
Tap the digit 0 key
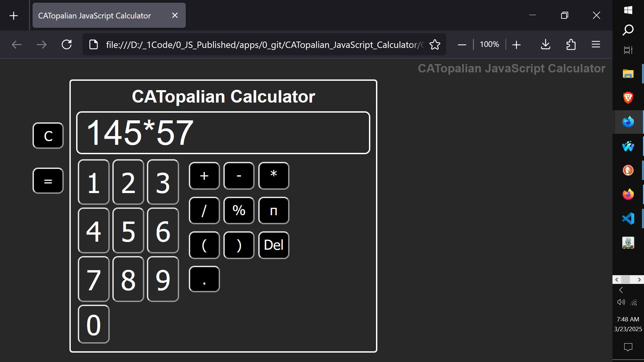[x=94, y=324]
